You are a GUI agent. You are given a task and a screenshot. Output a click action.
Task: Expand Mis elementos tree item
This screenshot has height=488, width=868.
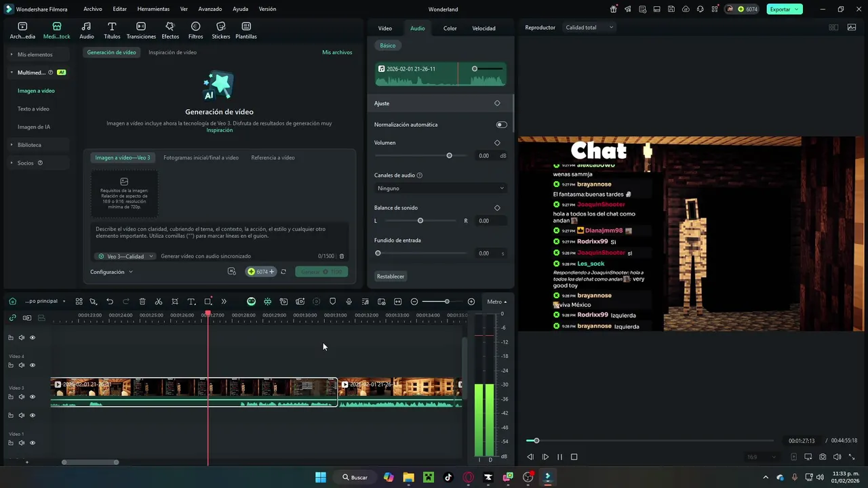12,54
